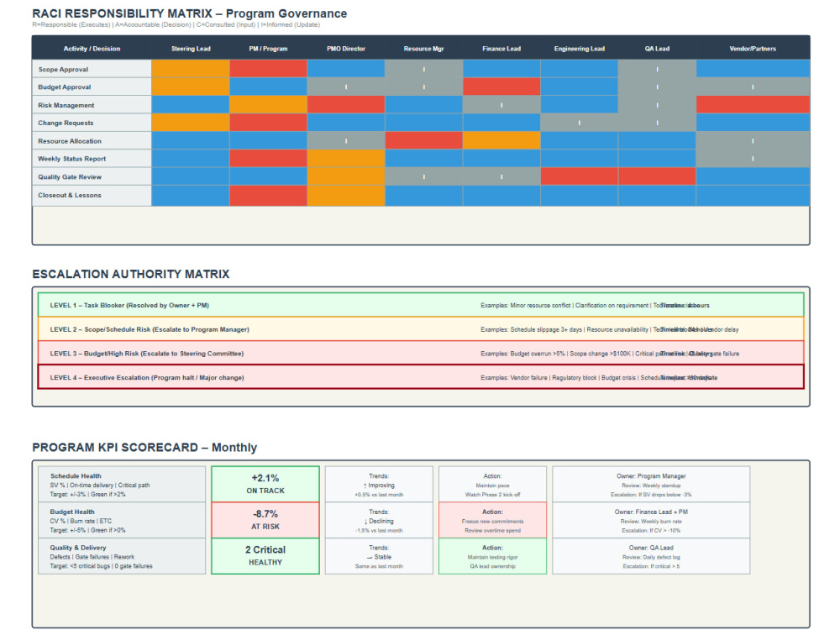Select the R=Responsible legend line
Viewport: 840px width, 630px height.
(x=176, y=24)
